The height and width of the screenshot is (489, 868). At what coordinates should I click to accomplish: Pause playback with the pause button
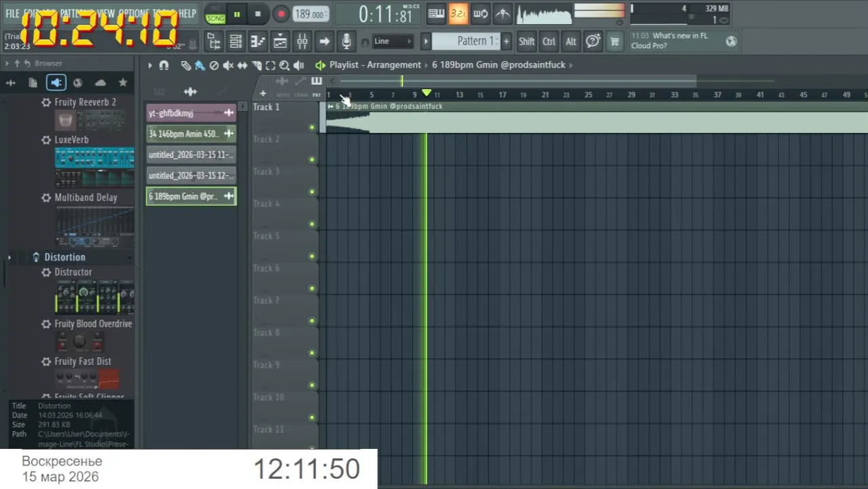point(237,14)
